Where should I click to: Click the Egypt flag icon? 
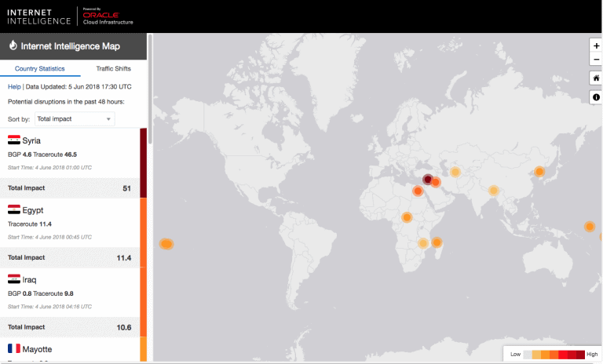point(14,209)
